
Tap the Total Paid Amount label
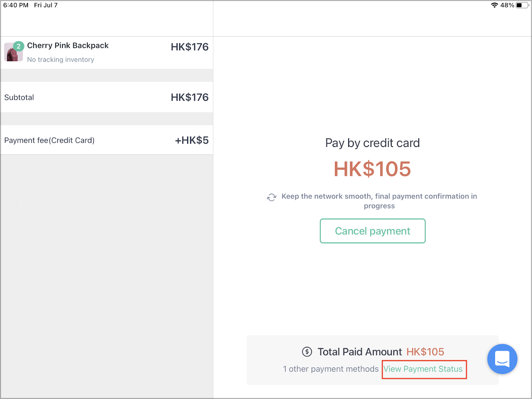coord(360,352)
